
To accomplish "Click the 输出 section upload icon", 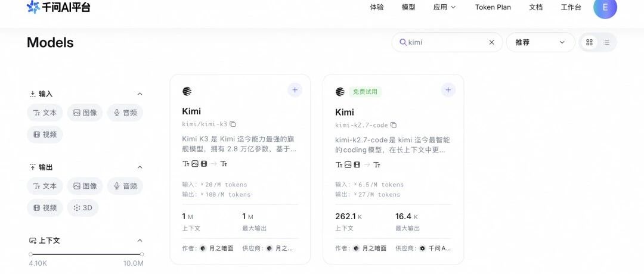I will 32,167.
